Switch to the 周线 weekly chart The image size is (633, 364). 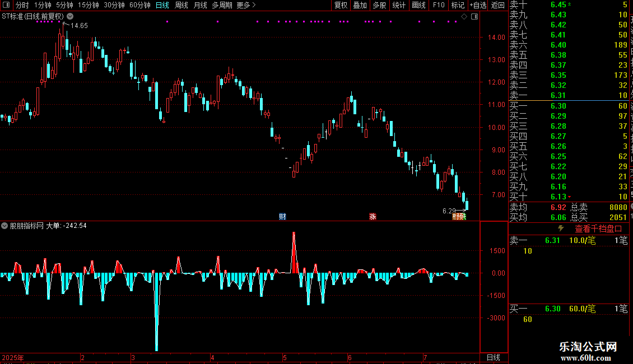click(181, 5)
